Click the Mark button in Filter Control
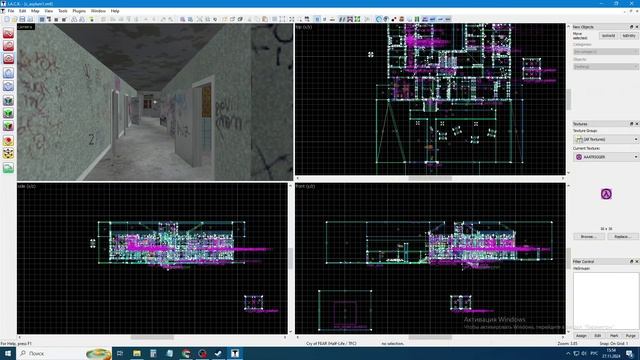The width and height of the screenshot is (640, 360). click(x=614, y=336)
